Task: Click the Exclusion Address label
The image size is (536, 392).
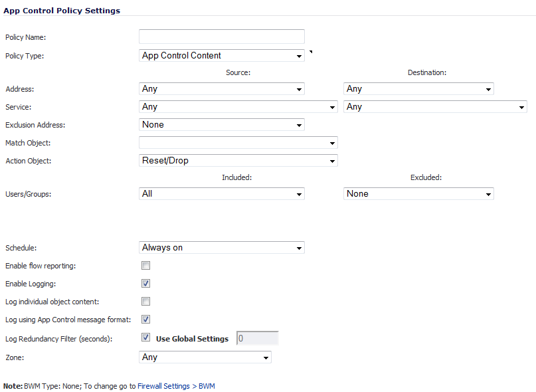Action: (x=35, y=125)
